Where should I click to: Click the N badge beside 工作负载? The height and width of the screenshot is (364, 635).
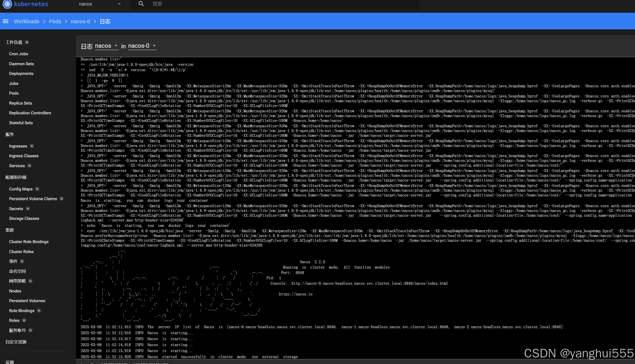click(x=27, y=42)
